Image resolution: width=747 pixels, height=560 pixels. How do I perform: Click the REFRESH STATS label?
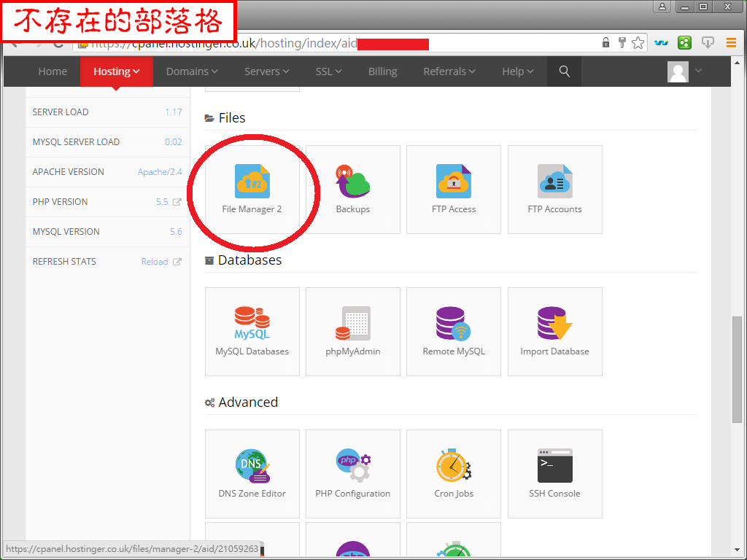pos(64,262)
